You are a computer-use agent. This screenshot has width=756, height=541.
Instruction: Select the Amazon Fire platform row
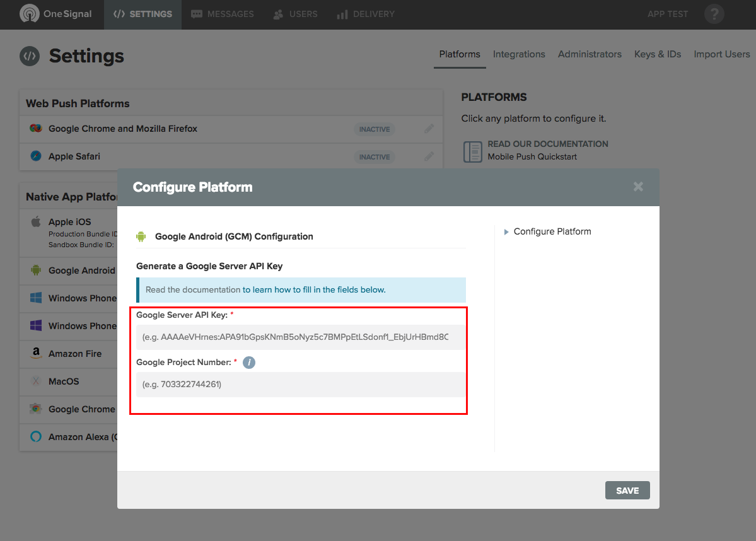(69, 354)
